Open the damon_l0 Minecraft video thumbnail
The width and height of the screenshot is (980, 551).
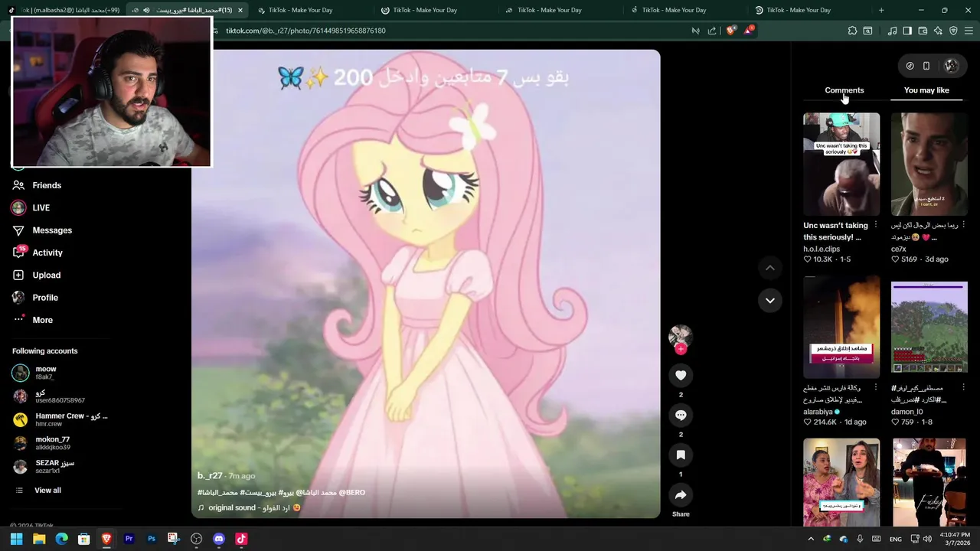pos(929,328)
